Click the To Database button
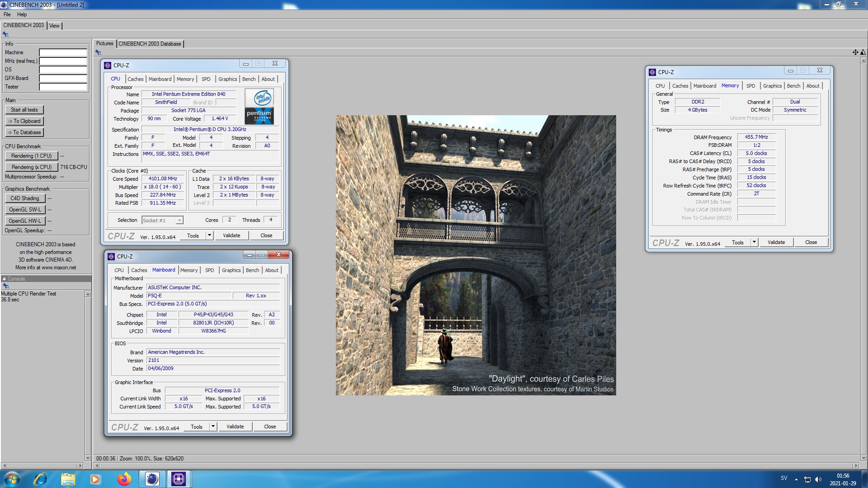 coord(24,132)
